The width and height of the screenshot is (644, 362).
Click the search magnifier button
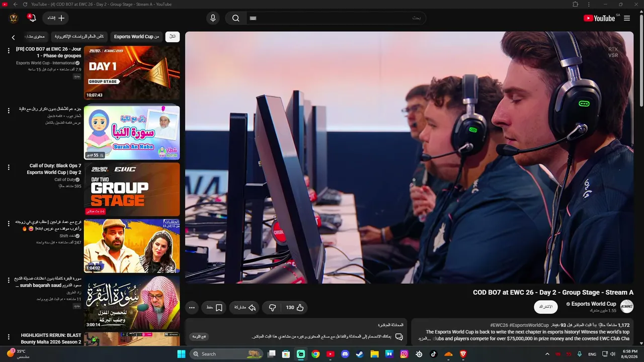pos(235,18)
